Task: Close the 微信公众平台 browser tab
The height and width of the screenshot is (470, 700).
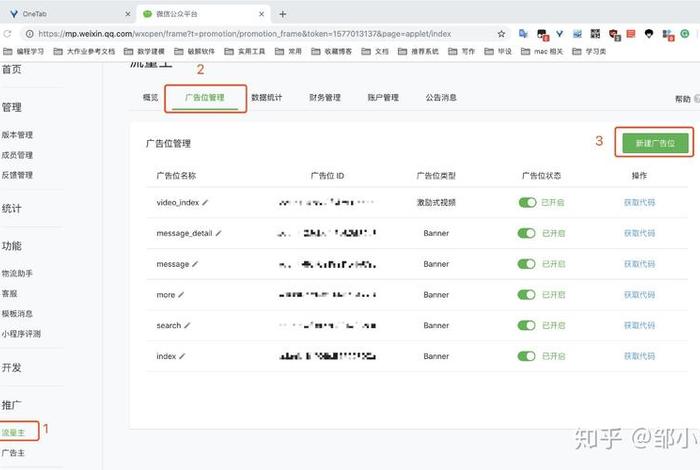Action: point(262,14)
